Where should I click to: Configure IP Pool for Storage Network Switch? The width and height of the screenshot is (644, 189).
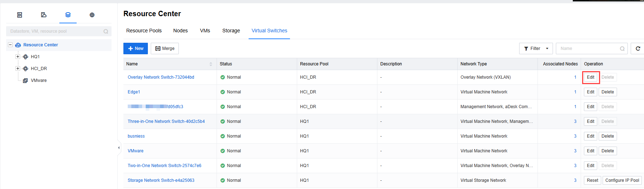point(622,180)
